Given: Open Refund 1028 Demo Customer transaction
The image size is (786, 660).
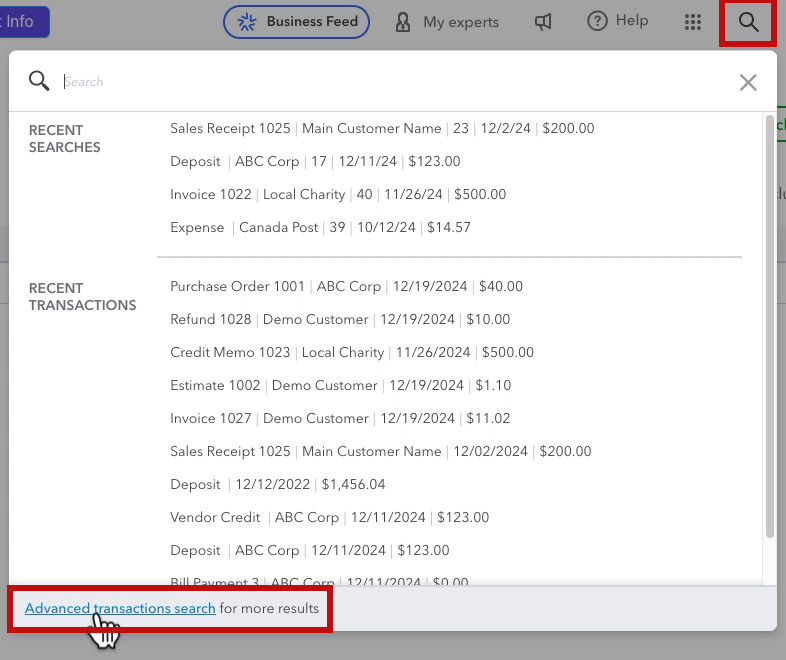Looking at the screenshot, I should pos(340,319).
